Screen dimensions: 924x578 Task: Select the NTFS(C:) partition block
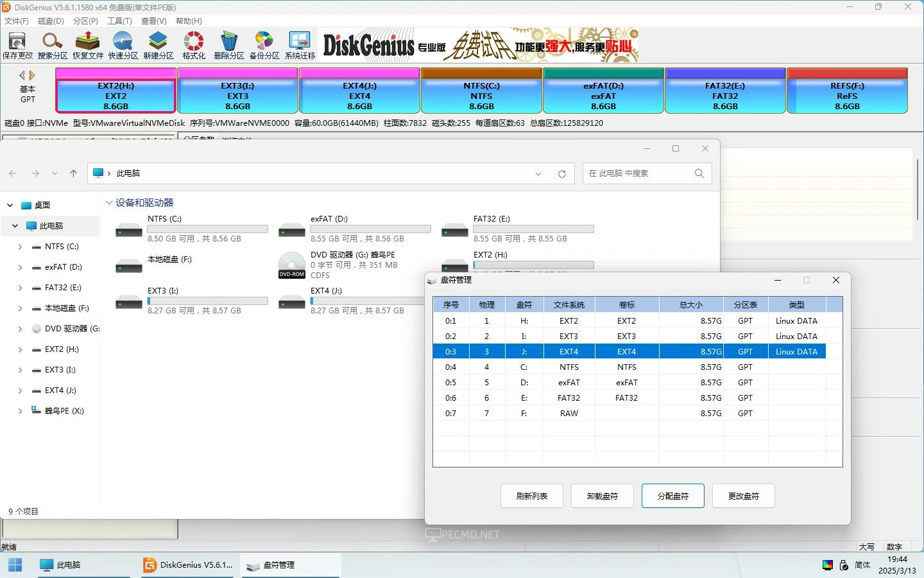(x=481, y=91)
